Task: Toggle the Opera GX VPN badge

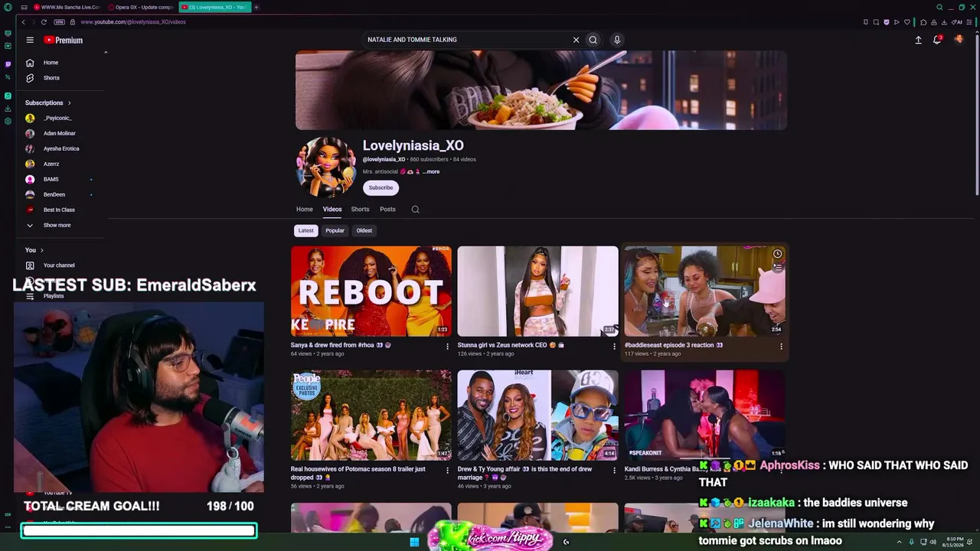Action: pyautogui.click(x=59, y=22)
